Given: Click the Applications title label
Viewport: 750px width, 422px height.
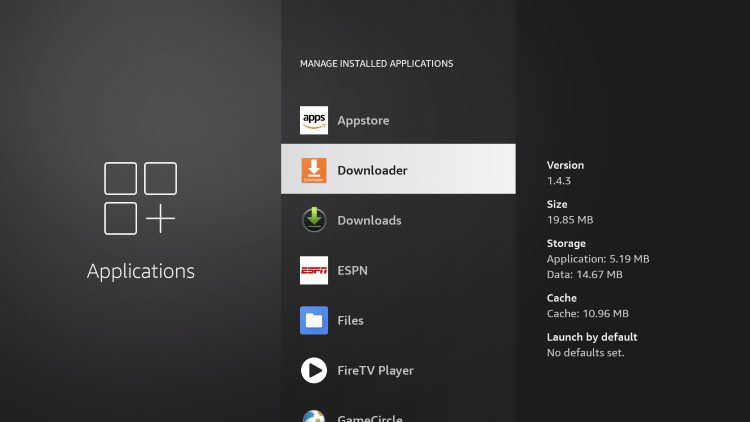Looking at the screenshot, I should [x=141, y=271].
